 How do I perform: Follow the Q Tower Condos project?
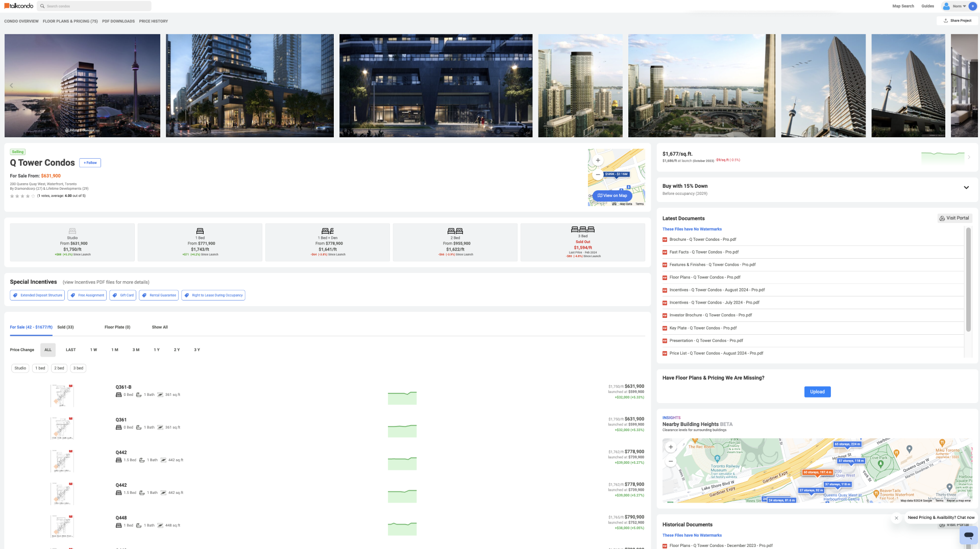[90, 163]
